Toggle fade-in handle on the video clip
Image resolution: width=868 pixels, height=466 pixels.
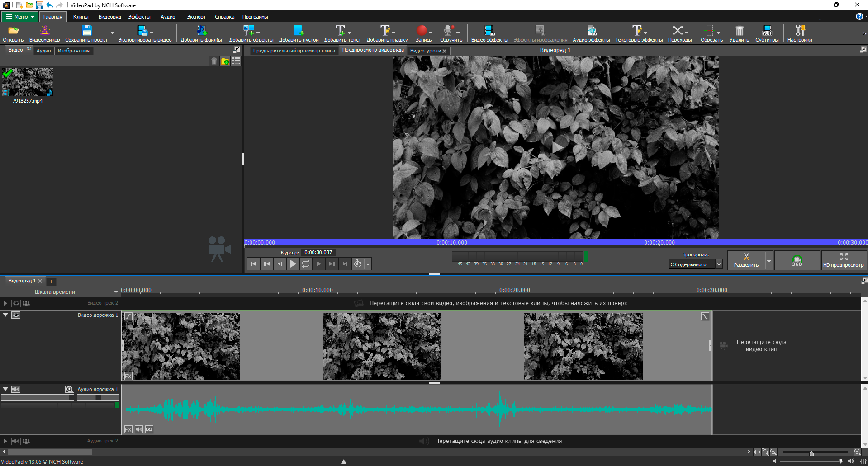(128, 317)
